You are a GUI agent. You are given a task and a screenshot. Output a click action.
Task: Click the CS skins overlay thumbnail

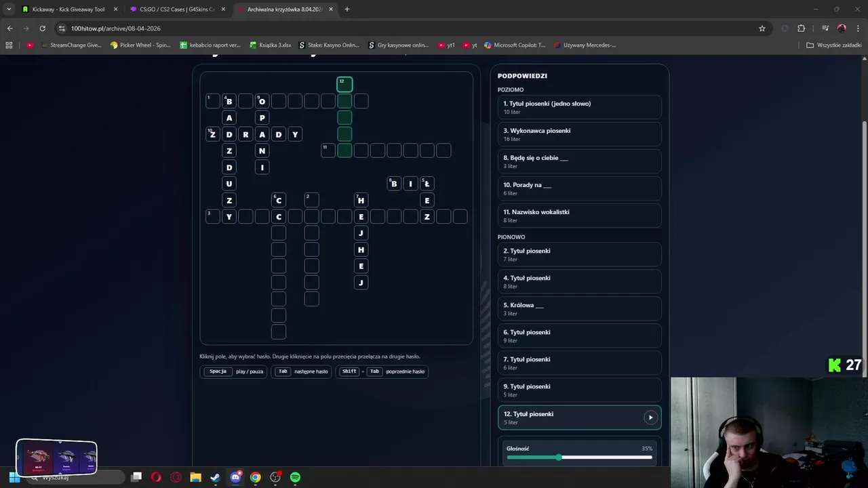(x=56, y=458)
